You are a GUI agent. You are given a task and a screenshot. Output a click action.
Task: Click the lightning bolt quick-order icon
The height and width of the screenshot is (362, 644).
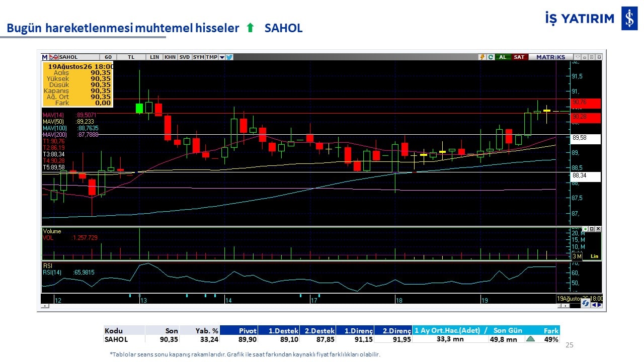point(482,57)
